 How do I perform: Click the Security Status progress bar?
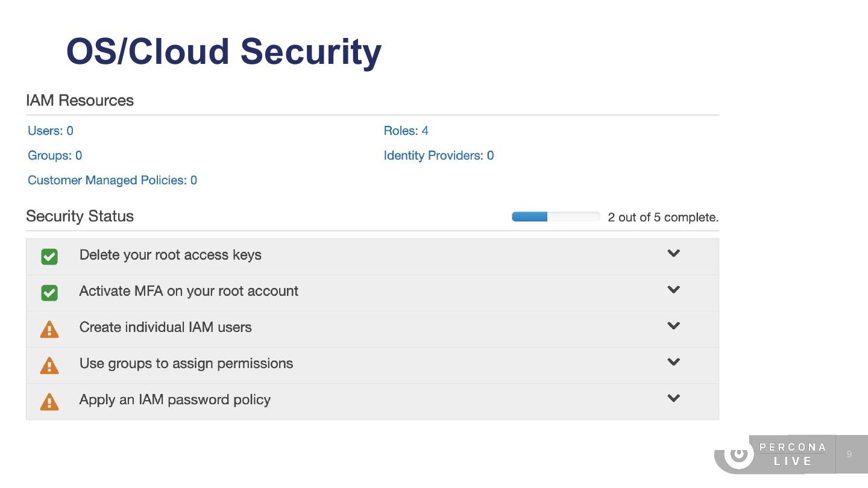[555, 217]
